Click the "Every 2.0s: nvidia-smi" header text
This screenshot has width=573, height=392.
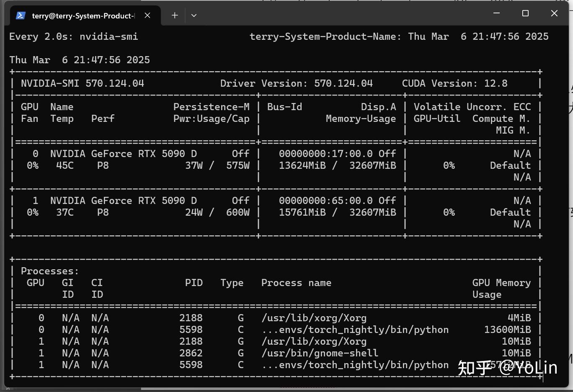(x=74, y=37)
